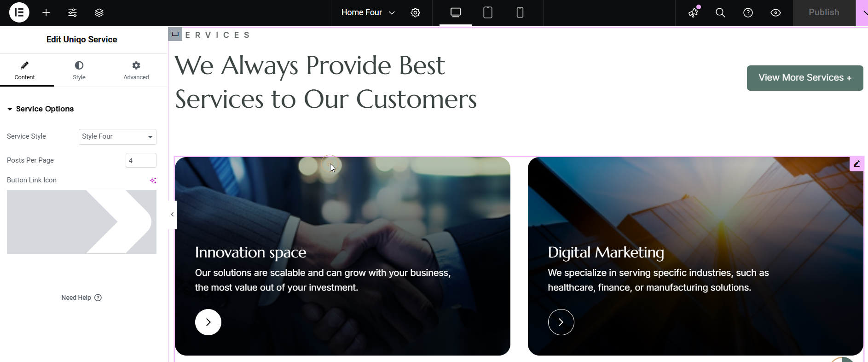
Task: Expand the Home Four page dropdown
Action: click(368, 13)
